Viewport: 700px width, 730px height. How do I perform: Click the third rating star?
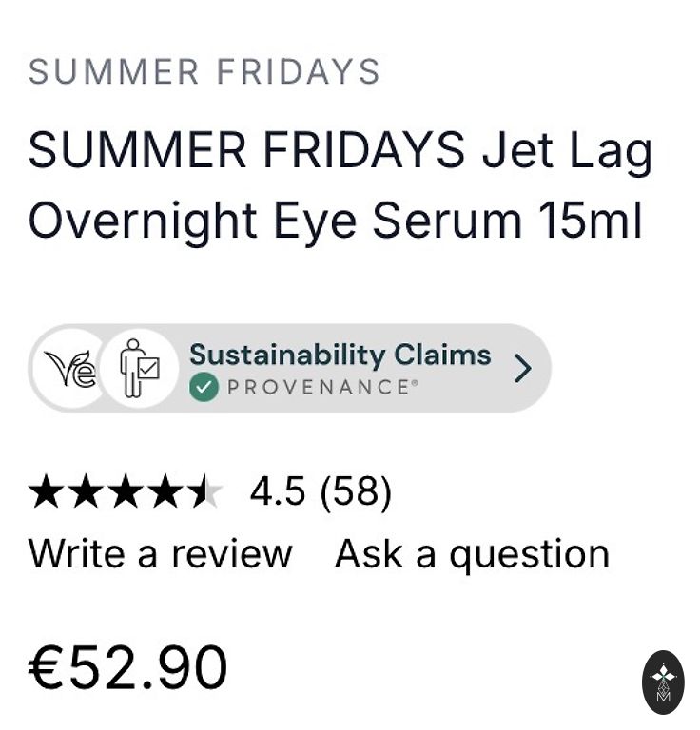click(125, 492)
